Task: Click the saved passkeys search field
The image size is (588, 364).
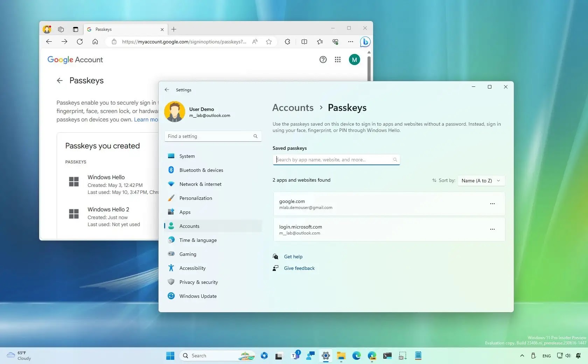Action: click(x=336, y=160)
